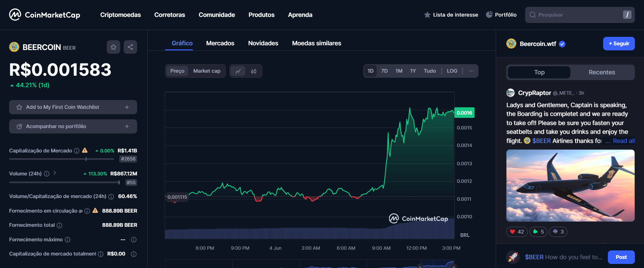Click the search magnifier icon
644x268 pixels.
[533, 15]
